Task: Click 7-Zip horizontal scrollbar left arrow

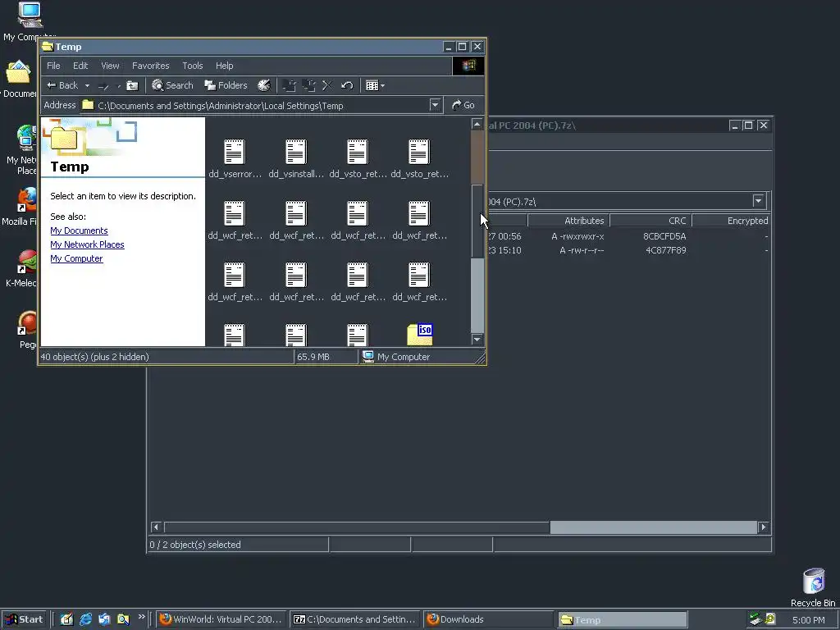Action: pos(156,527)
